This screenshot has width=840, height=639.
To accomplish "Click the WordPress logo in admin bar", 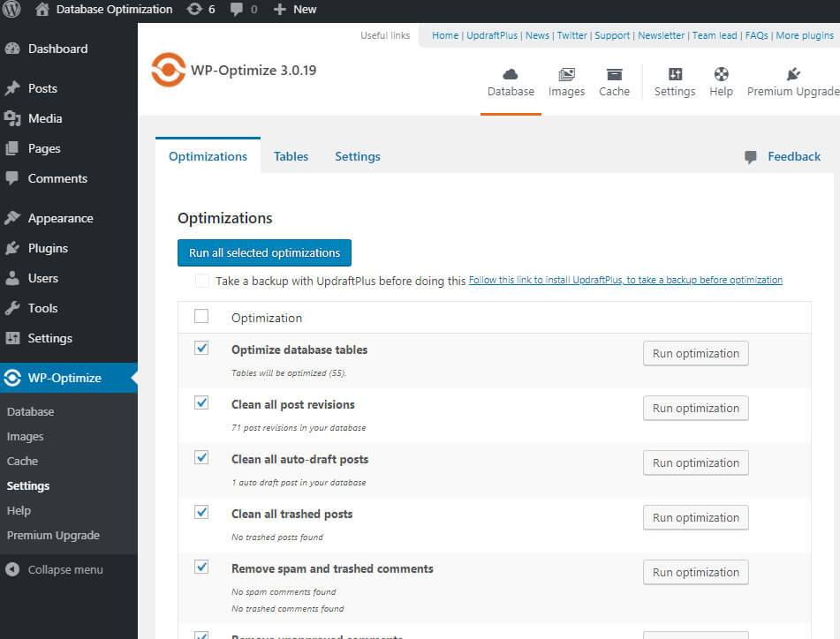I will coord(12,10).
